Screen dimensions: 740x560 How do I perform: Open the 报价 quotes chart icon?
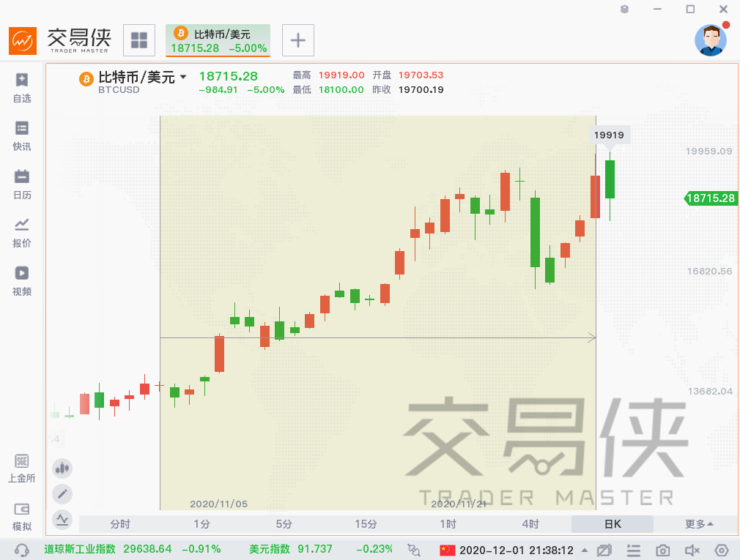click(x=22, y=233)
